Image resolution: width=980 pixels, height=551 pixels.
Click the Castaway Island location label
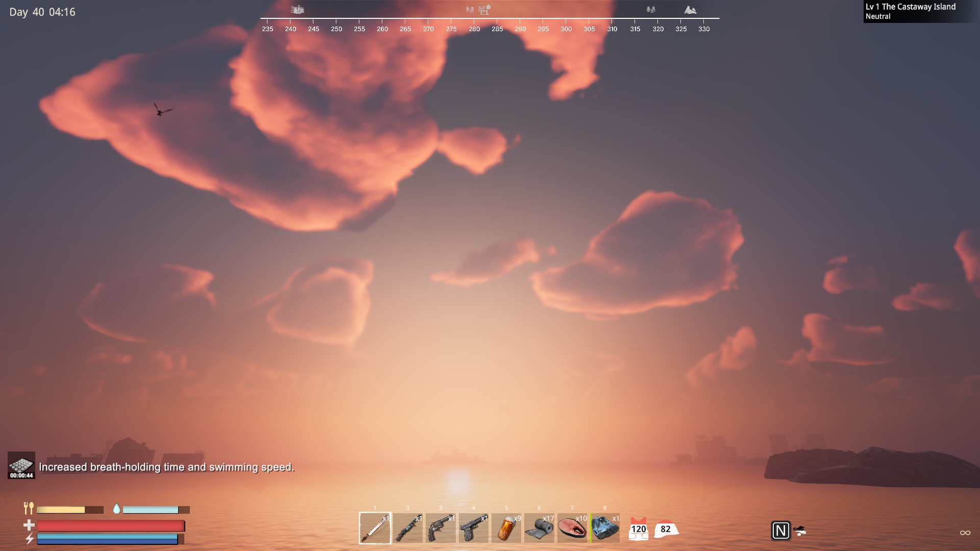click(x=910, y=7)
